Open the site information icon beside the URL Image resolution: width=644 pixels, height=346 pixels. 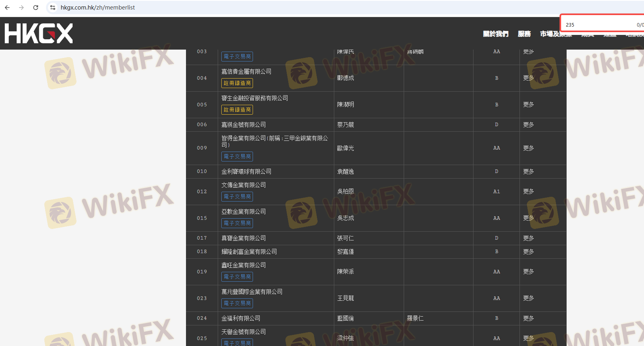53,8
